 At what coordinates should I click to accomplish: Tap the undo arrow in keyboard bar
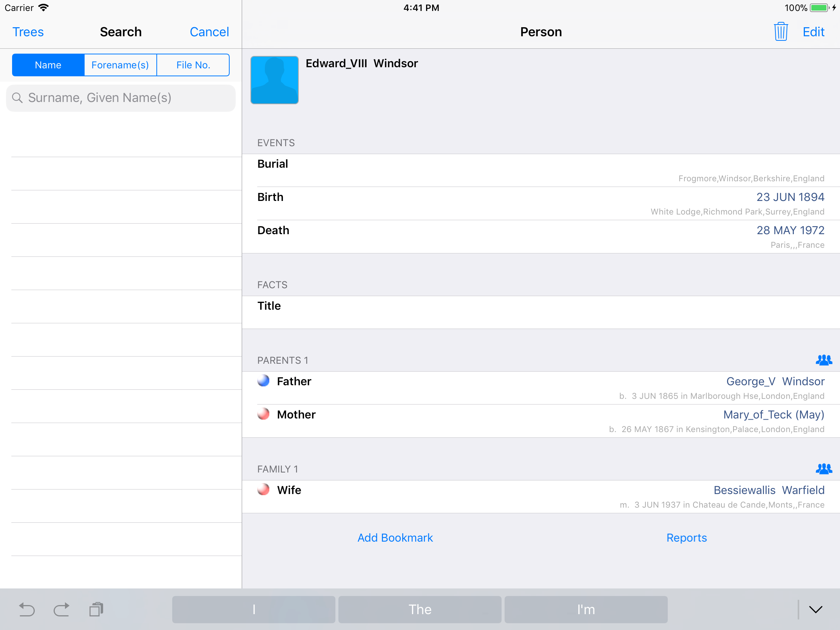[26, 610]
